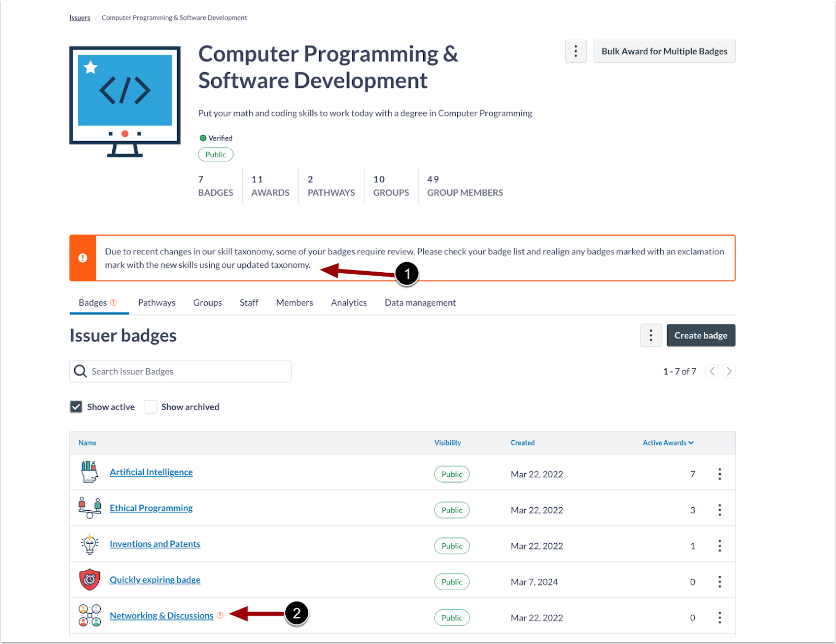The width and height of the screenshot is (836, 644).
Task: Click the '1 - 7 of 7' pagination text
Action: point(680,371)
